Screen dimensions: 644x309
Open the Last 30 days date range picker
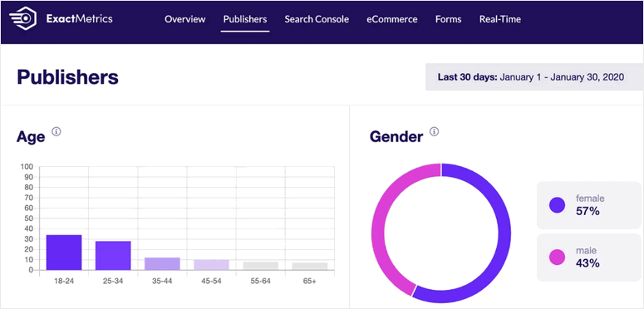(x=534, y=76)
